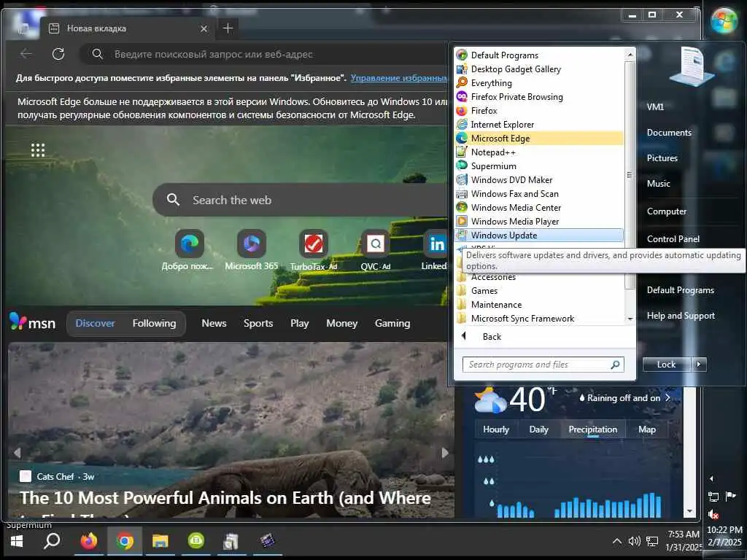The width and height of the screenshot is (747, 560).
Task: Click the programs list scrollbar down arrow
Action: [630, 319]
